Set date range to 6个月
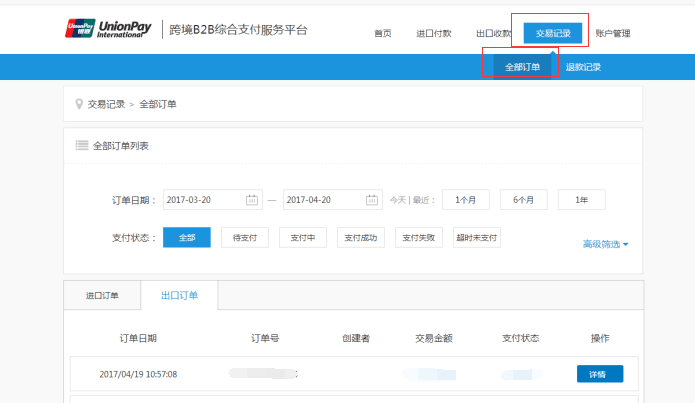Screen dimensions: 695x403 tap(523, 200)
